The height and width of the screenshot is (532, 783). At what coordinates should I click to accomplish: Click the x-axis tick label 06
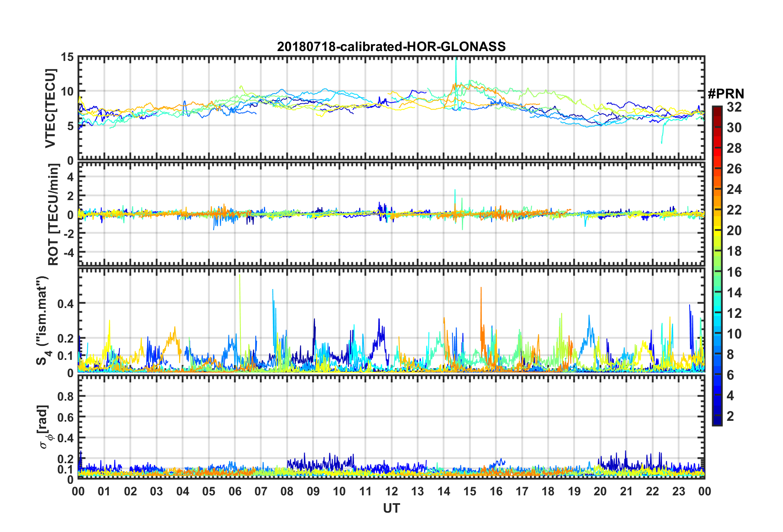[x=235, y=491]
